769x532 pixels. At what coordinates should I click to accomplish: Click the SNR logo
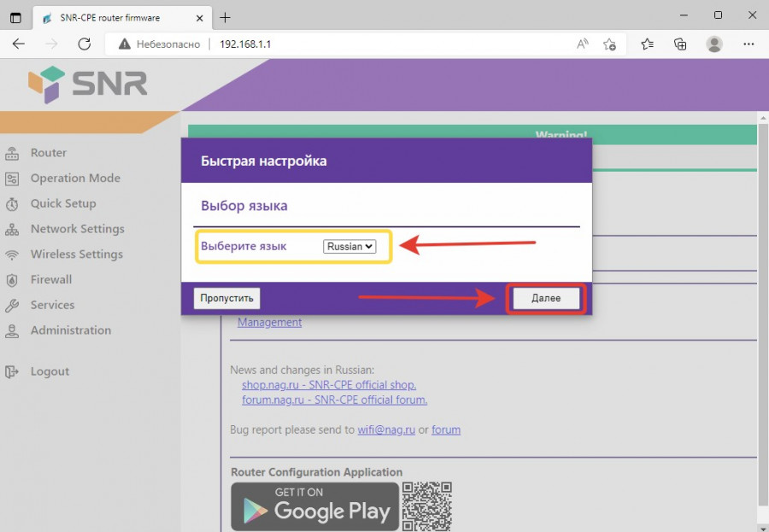click(x=88, y=84)
